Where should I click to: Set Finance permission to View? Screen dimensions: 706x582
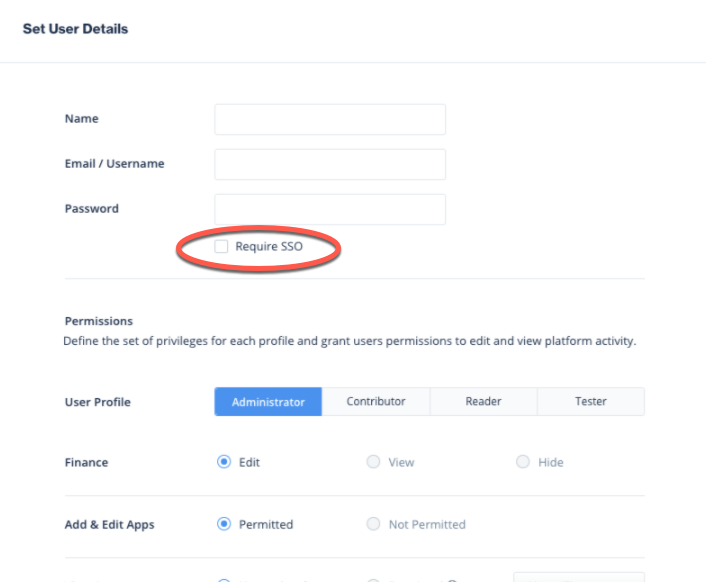pyautogui.click(x=373, y=462)
